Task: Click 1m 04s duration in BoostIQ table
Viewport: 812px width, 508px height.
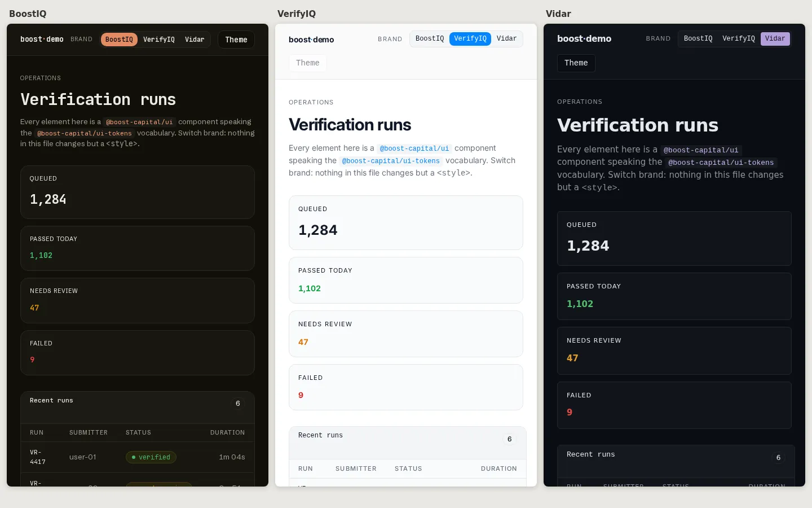Action: [x=232, y=457]
